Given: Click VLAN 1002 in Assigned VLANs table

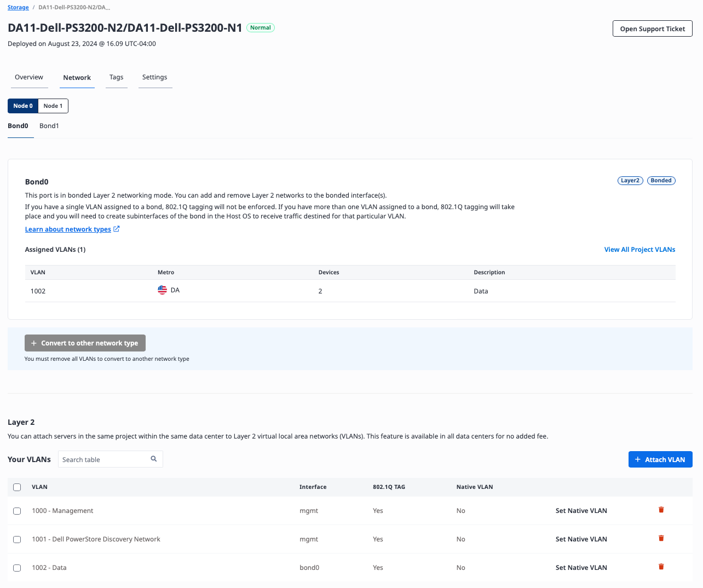Looking at the screenshot, I should [x=38, y=291].
